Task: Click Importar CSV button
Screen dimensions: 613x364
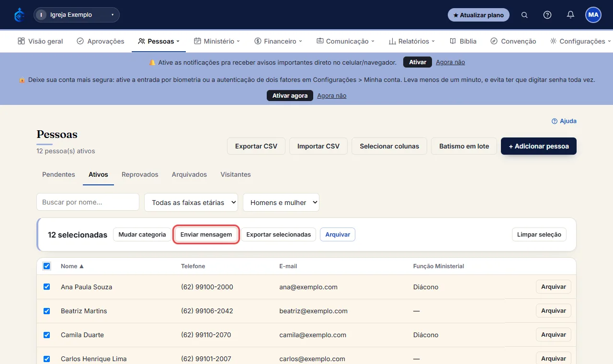Action: click(318, 146)
